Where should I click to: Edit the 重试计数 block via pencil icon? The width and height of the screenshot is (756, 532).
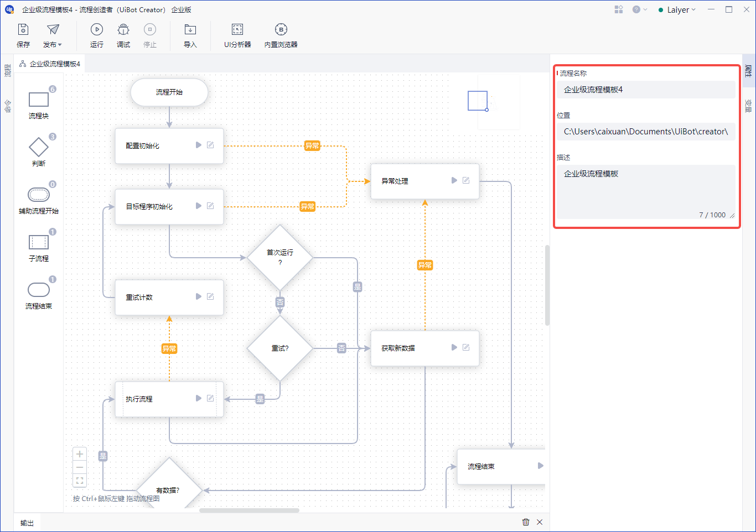[x=210, y=296]
